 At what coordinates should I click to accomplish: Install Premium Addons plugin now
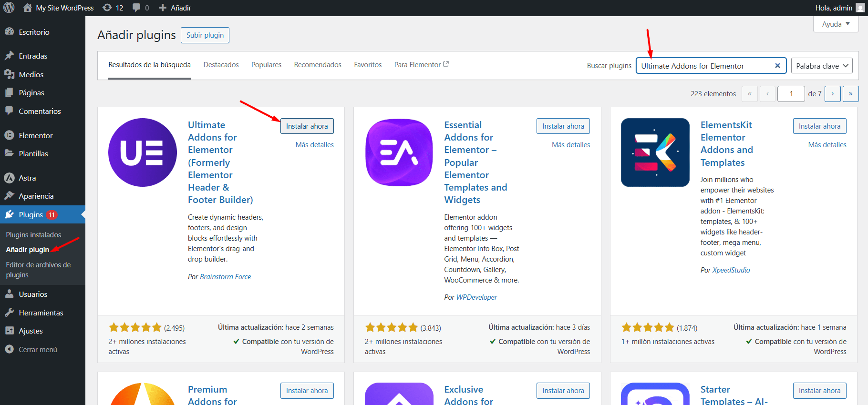307,391
